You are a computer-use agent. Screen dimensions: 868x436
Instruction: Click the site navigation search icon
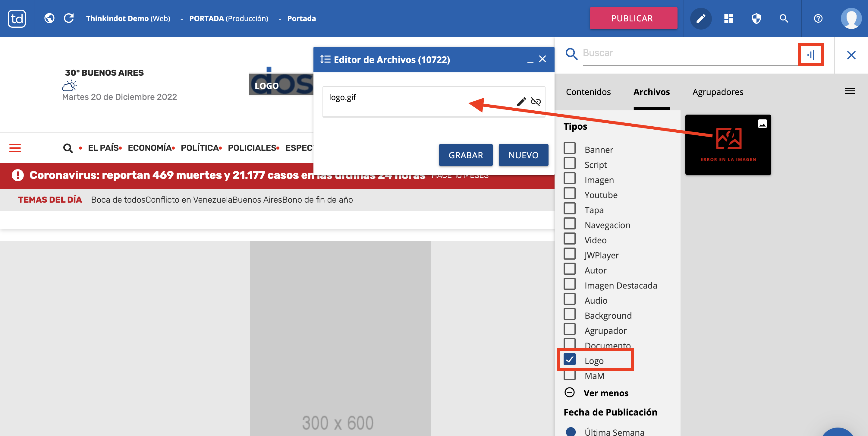point(68,148)
